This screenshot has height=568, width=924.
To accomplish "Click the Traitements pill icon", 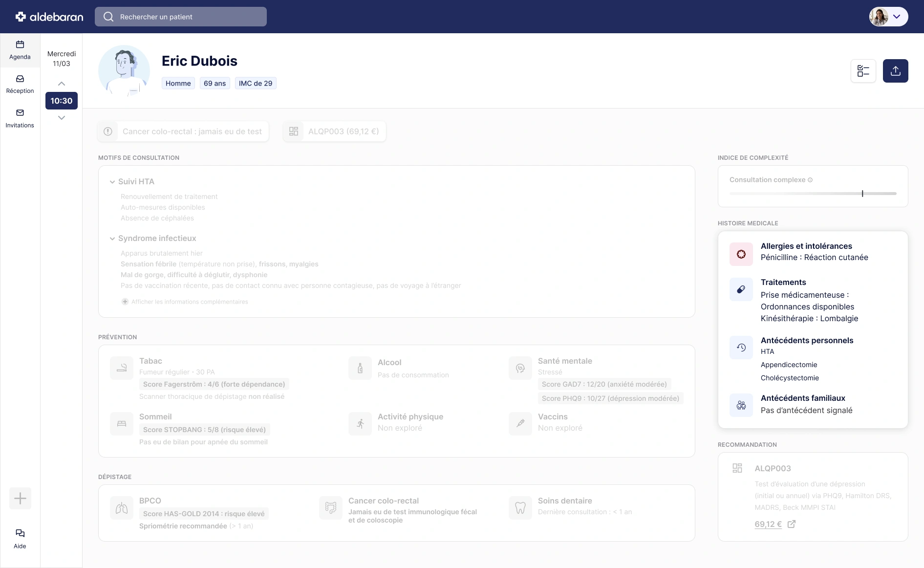I will pyautogui.click(x=741, y=289).
